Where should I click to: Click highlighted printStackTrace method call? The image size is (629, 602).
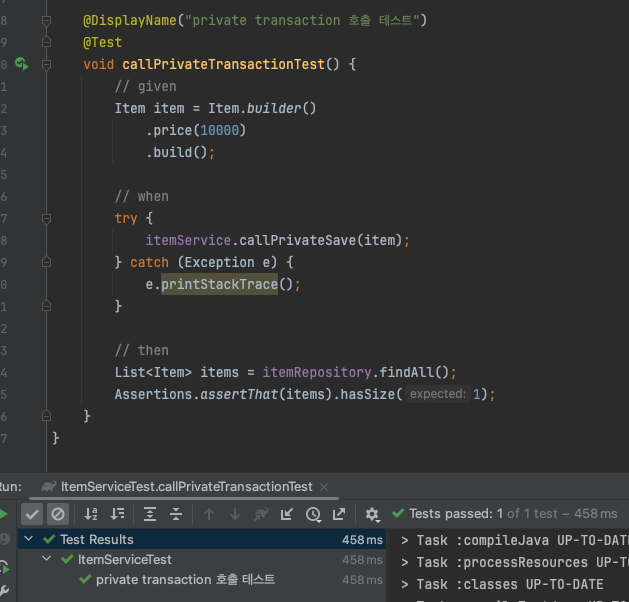pos(219,284)
